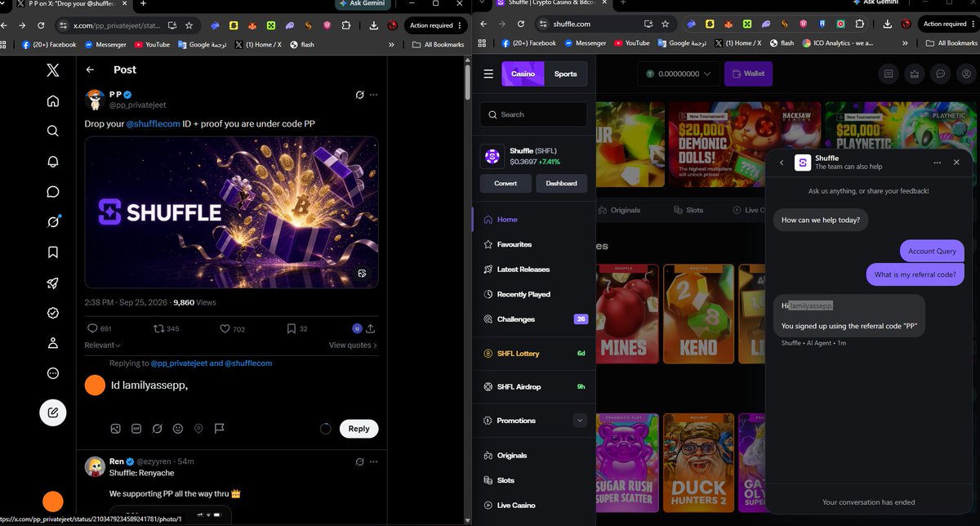Open Home in the X sidebar
Screen dimensions: 980x526
[x=53, y=101]
